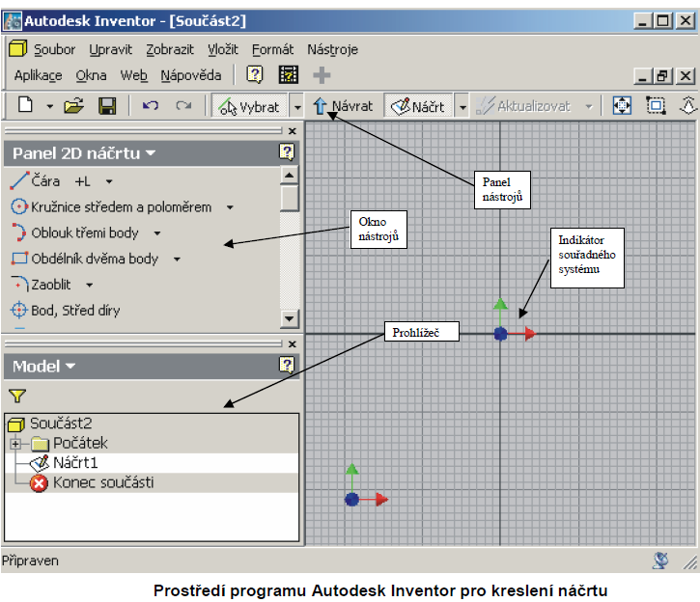Click the tool panel scrollbar thumb
The height and width of the screenshot is (602, 700).
[x=290, y=198]
